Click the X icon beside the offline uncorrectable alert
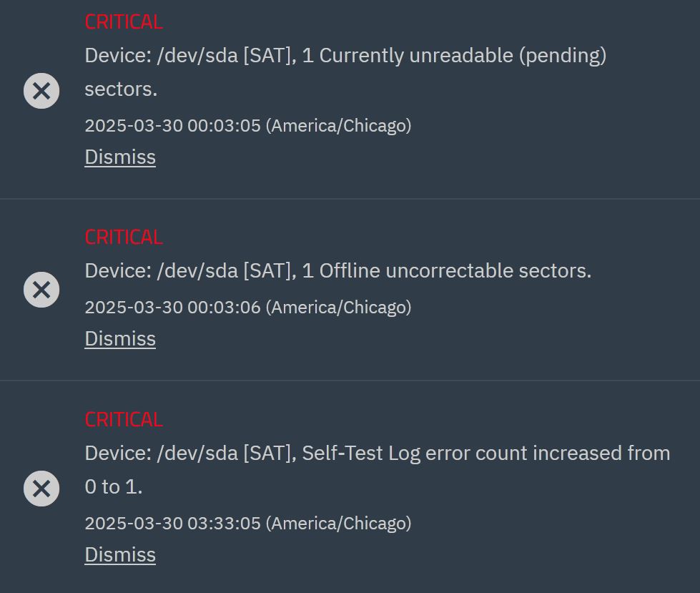This screenshot has height=593, width=700. coord(41,290)
